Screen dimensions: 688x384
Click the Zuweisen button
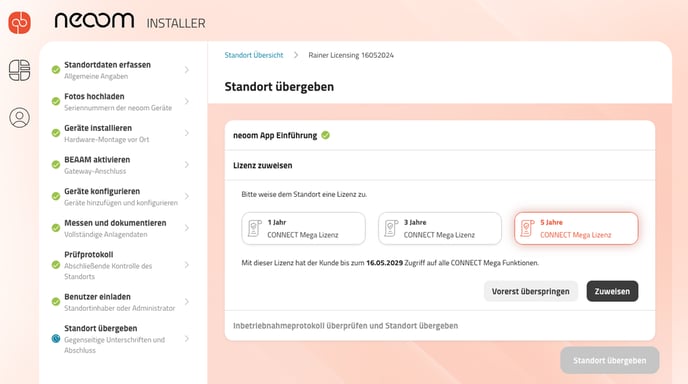click(x=612, y=291)
